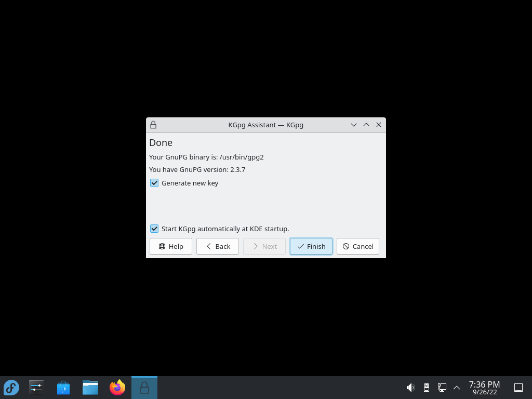Select KGpg lock entry in task manager
The height and width of the screenshot is (399, 532).
coord(144,388)
